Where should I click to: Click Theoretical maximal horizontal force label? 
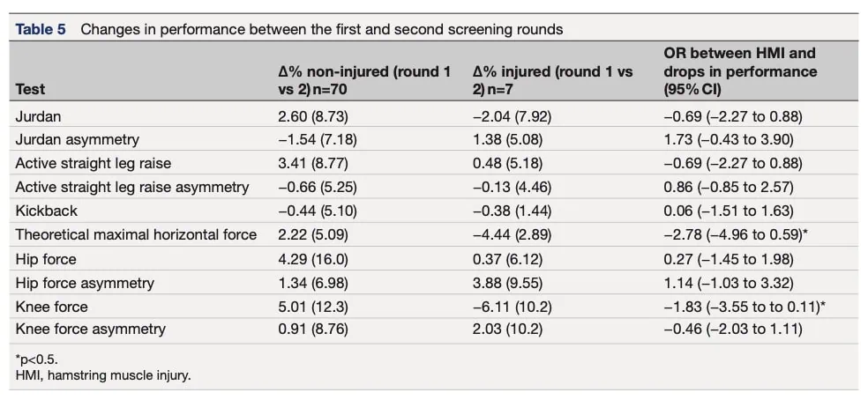tap(136, 234)
